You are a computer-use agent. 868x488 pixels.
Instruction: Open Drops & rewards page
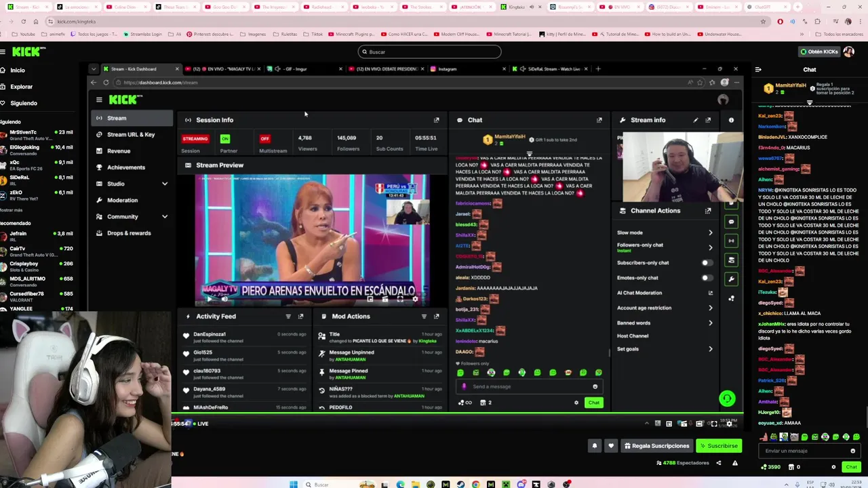coord(132,232)
